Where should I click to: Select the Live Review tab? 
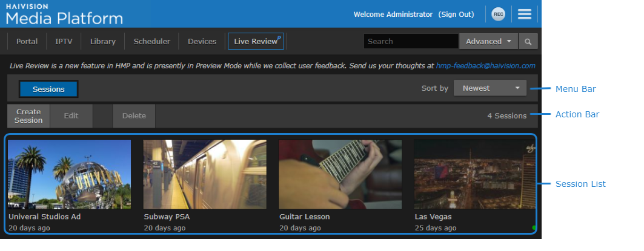(256, 42)
